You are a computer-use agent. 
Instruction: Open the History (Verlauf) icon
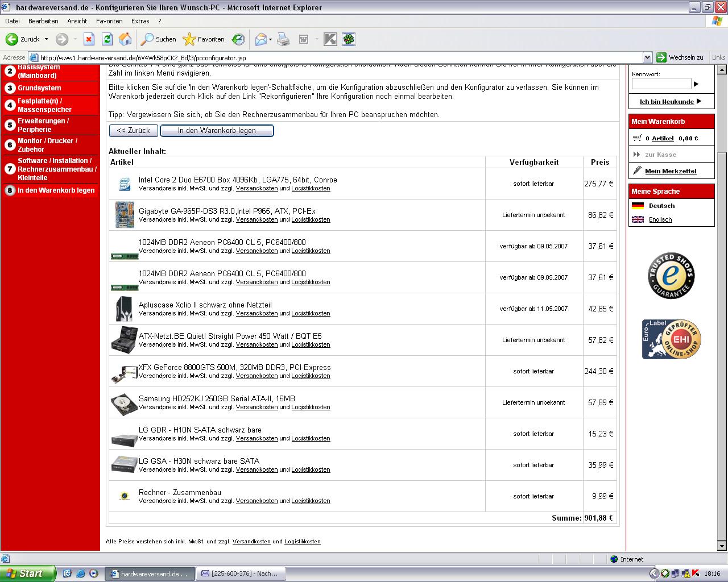[x=238, y=39]
